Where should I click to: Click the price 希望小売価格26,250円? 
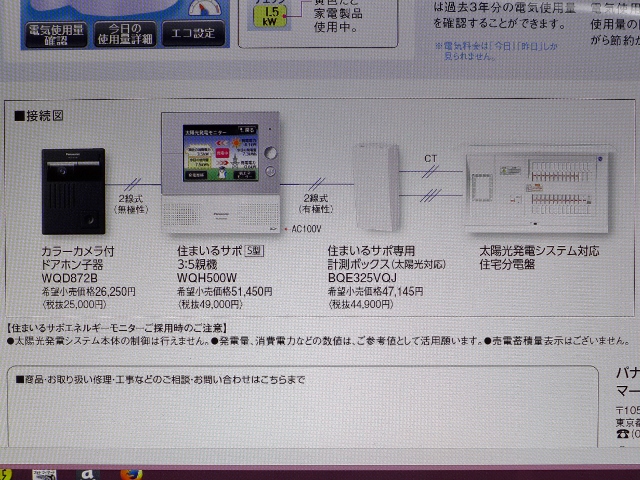tap(89, 292)
